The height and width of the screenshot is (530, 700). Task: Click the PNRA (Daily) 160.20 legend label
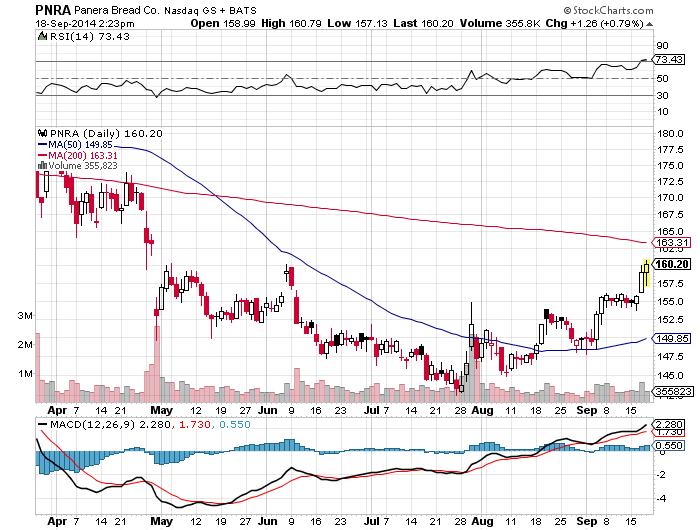click(106, 133)
